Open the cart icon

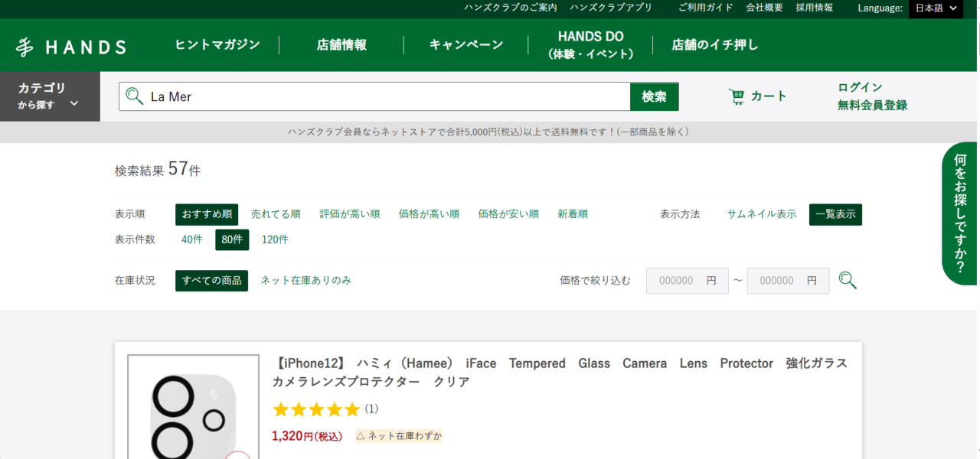tap(737, 96)
